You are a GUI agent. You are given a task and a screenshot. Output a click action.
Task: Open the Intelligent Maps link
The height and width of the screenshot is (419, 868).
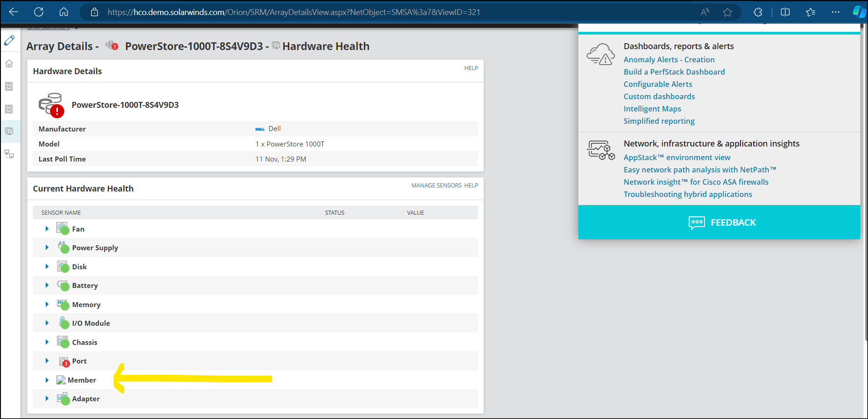(x=652, y=109)
